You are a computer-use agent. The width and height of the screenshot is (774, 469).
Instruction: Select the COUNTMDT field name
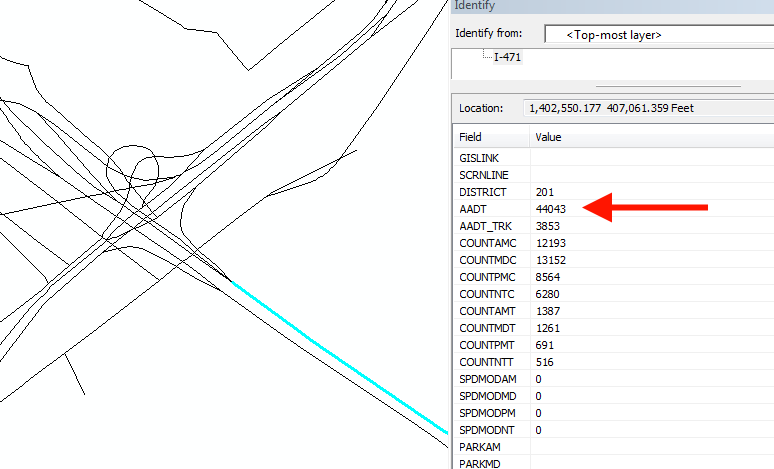[x=487, y=328]
